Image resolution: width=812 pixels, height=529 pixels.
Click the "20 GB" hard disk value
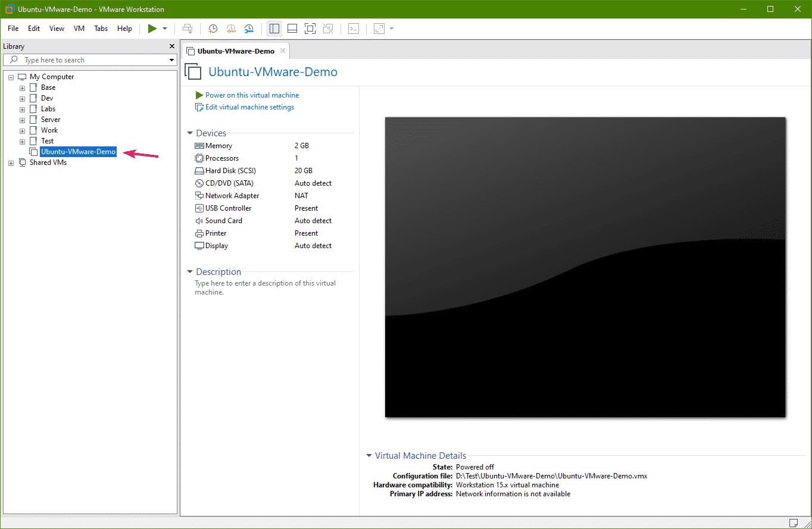click(x=304, y=171)
